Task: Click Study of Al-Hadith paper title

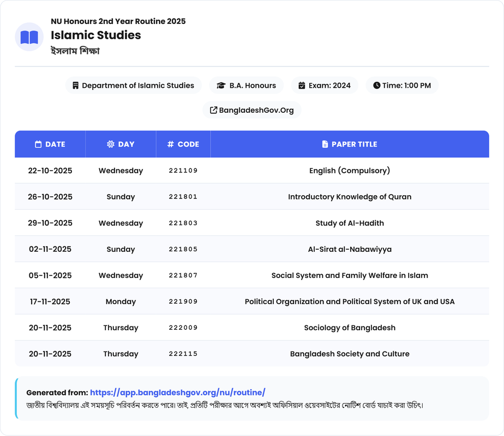Action: pos(350,223)
